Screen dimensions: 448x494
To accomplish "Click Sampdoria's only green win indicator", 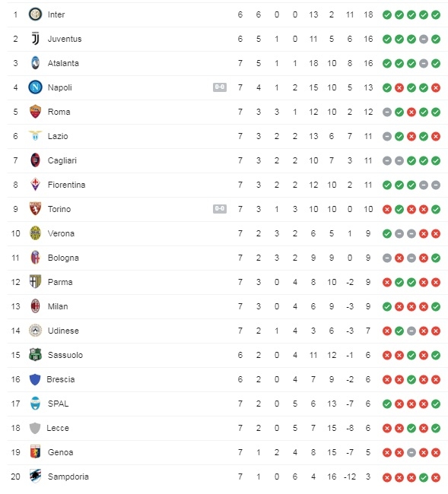I will 424,477.
